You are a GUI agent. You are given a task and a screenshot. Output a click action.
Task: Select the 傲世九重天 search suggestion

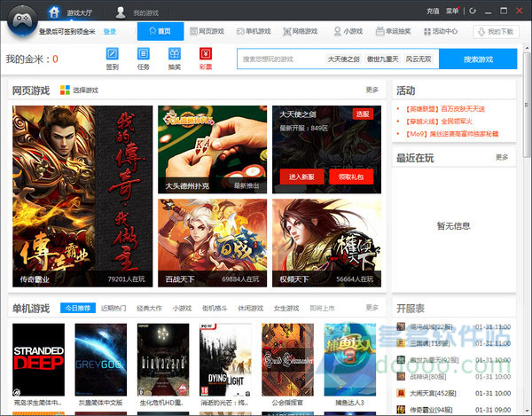(382, 59)
